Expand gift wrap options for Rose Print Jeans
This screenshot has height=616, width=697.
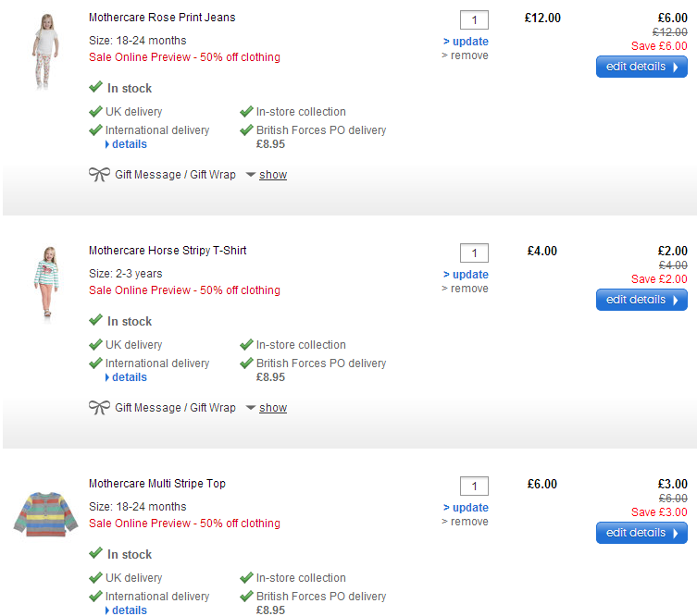[272, 175]
